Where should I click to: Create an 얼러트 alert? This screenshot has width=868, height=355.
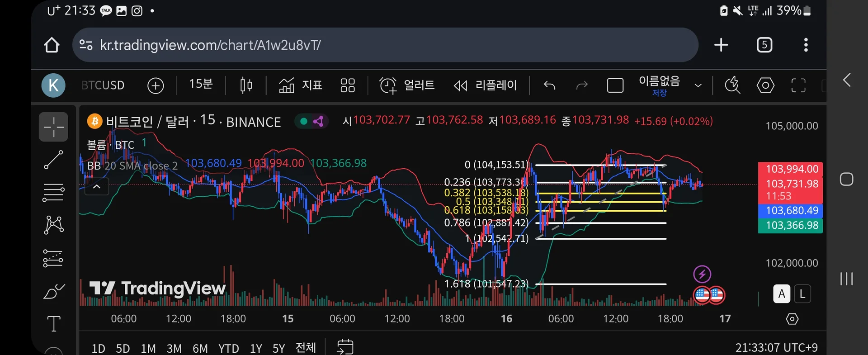click(406, 85)
